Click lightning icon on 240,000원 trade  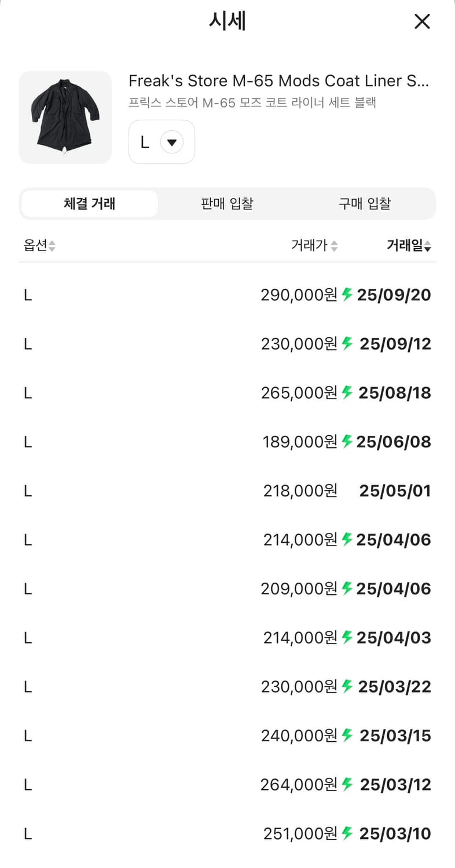347,735
